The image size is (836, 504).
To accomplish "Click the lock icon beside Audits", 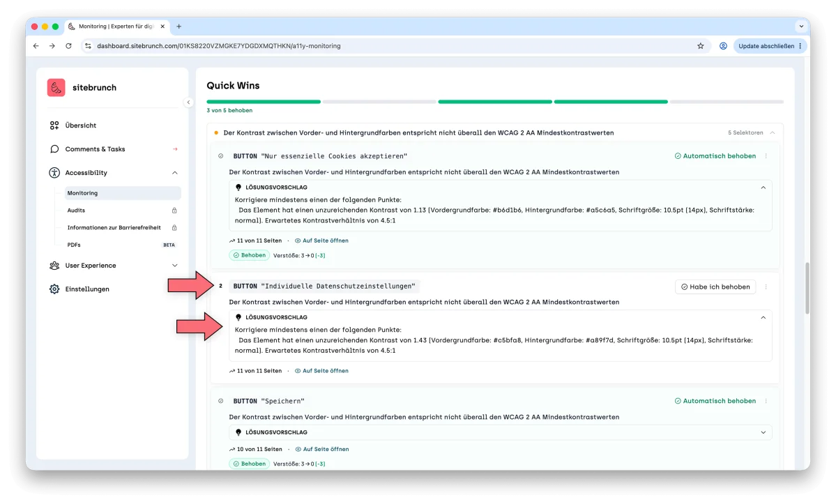I will [174, 211].
